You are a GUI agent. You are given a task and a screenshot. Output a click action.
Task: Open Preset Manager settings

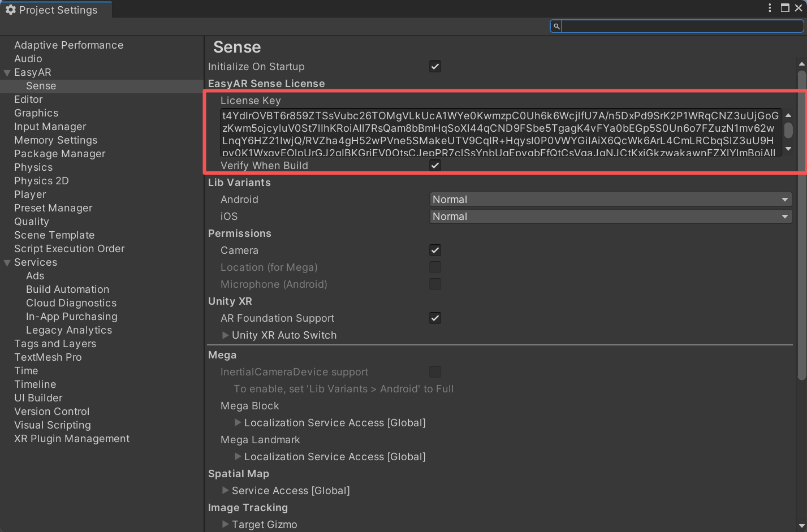(53, 208)
